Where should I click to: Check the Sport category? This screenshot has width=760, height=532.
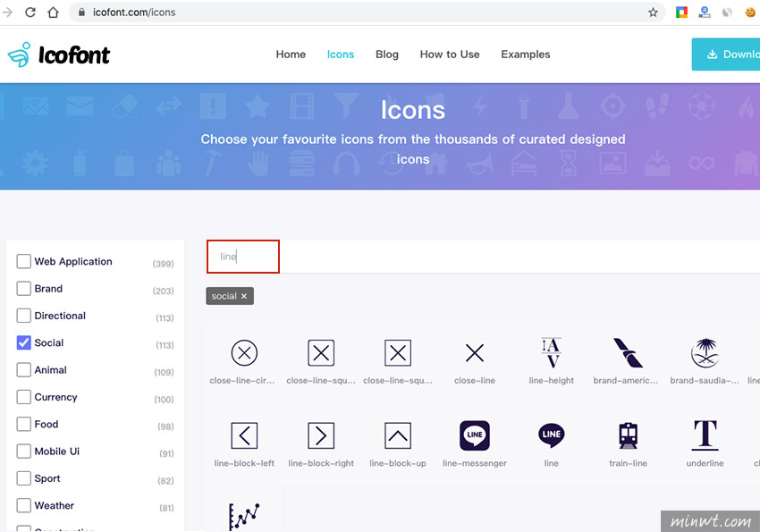click(x=24, y=478)
